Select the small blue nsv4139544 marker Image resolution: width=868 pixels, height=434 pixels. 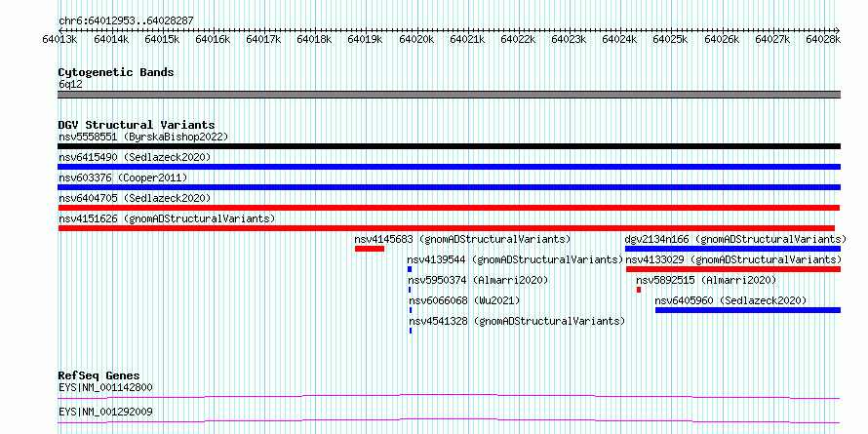click(410, 269)
